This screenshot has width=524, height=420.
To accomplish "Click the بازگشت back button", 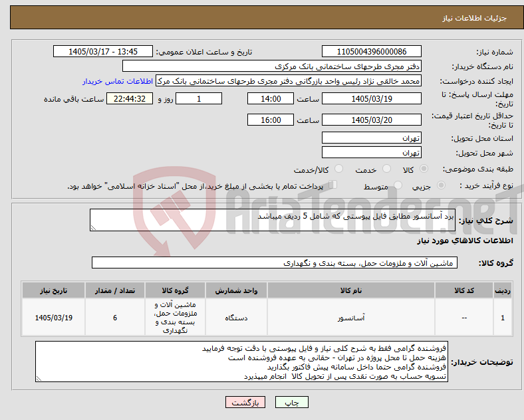I will tap(245, 403).
